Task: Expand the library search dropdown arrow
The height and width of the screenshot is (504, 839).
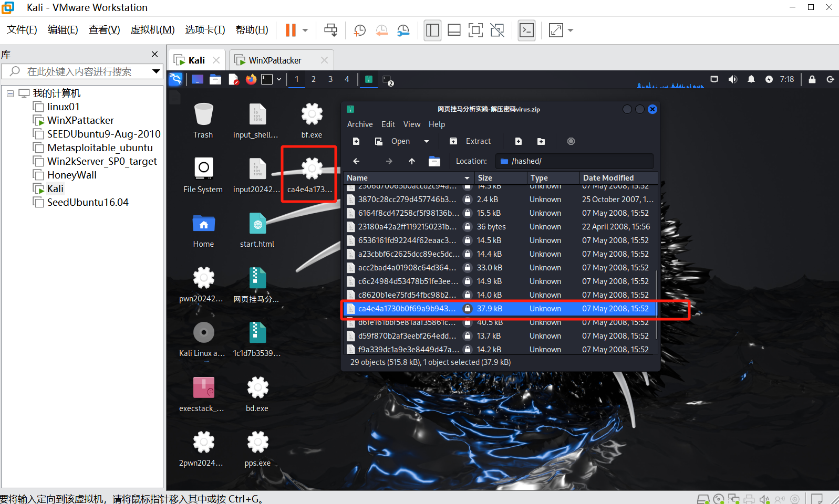Action: 156,71
